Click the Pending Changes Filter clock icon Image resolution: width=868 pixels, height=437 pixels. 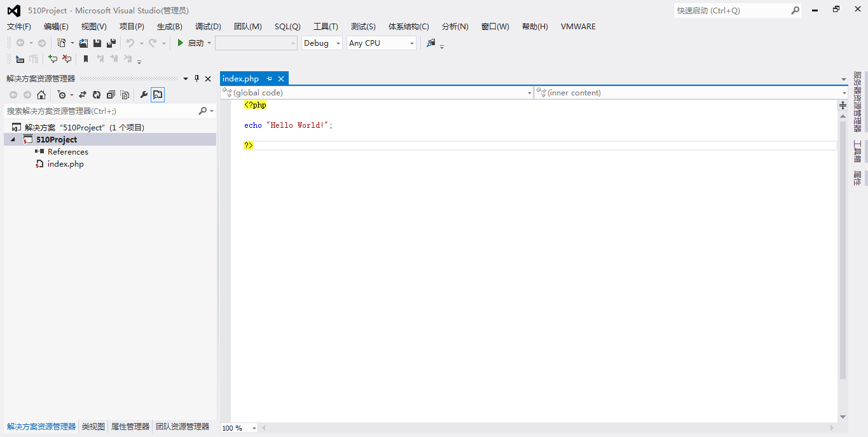point(61,95)
